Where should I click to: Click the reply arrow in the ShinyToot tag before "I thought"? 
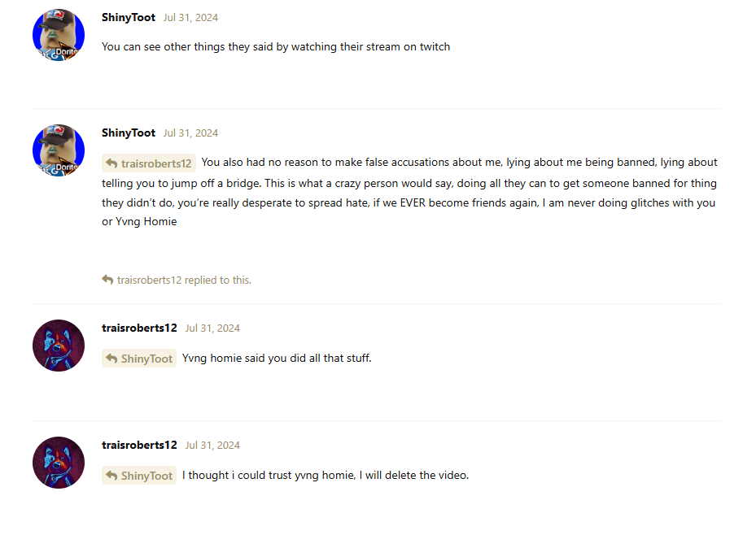(112, 476)
